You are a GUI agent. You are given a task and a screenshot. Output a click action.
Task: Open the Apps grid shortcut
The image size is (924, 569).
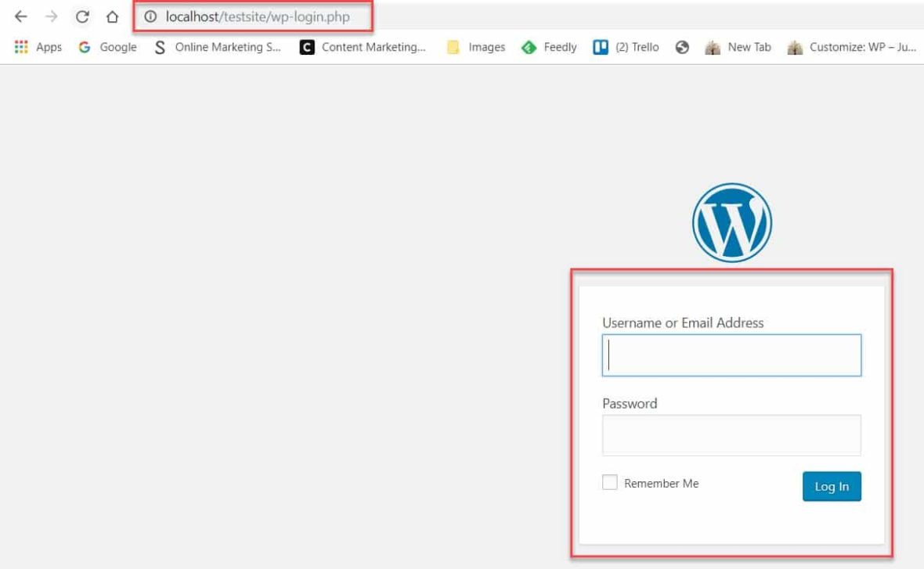38,47
